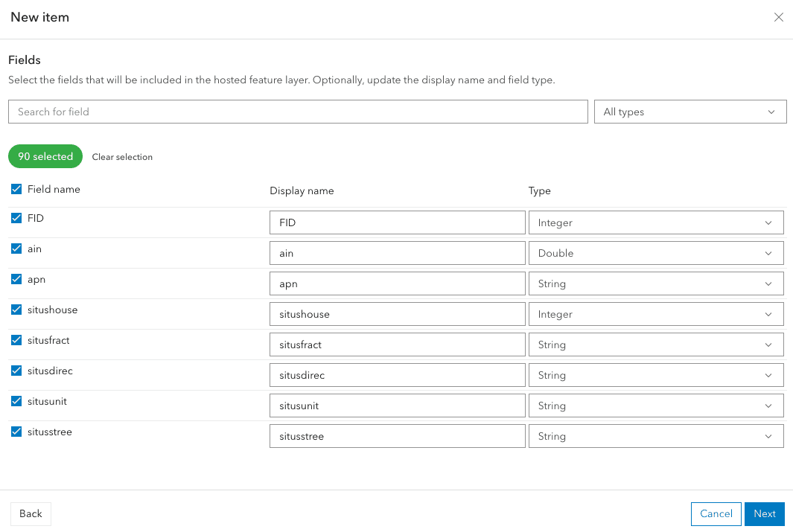Uncheck the ain field checkbox
This screenshot has height=532, width=793.
click(x=16, y=249)
